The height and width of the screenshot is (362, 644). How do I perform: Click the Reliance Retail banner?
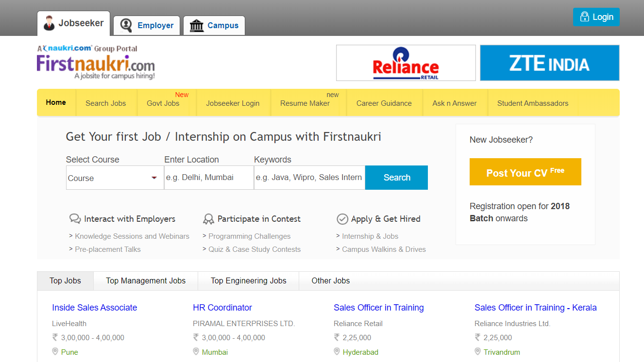coord(406,63)
